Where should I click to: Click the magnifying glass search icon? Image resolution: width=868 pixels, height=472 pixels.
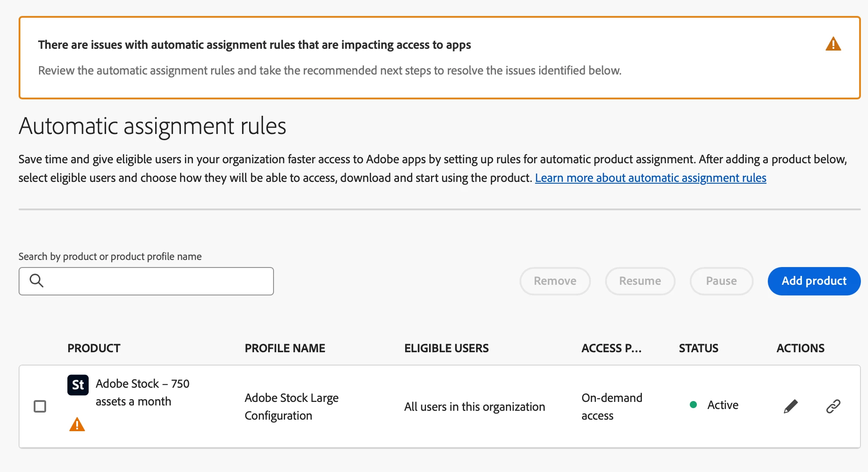36,281
